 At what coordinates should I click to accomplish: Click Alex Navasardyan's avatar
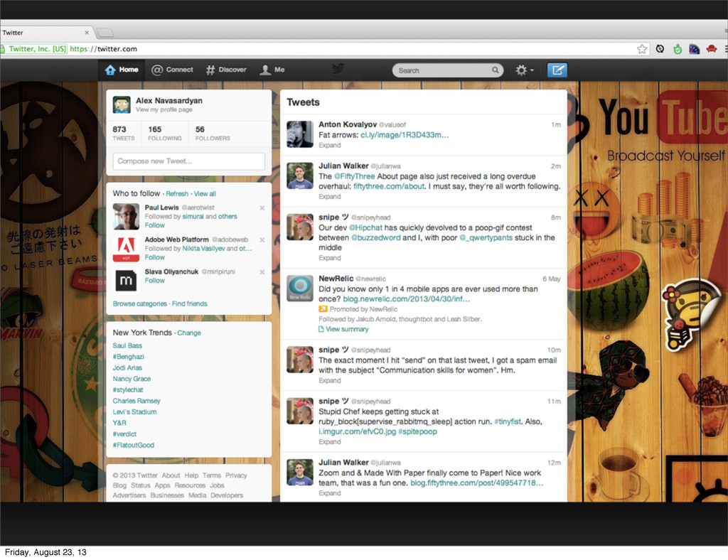[x=122, y=105]
